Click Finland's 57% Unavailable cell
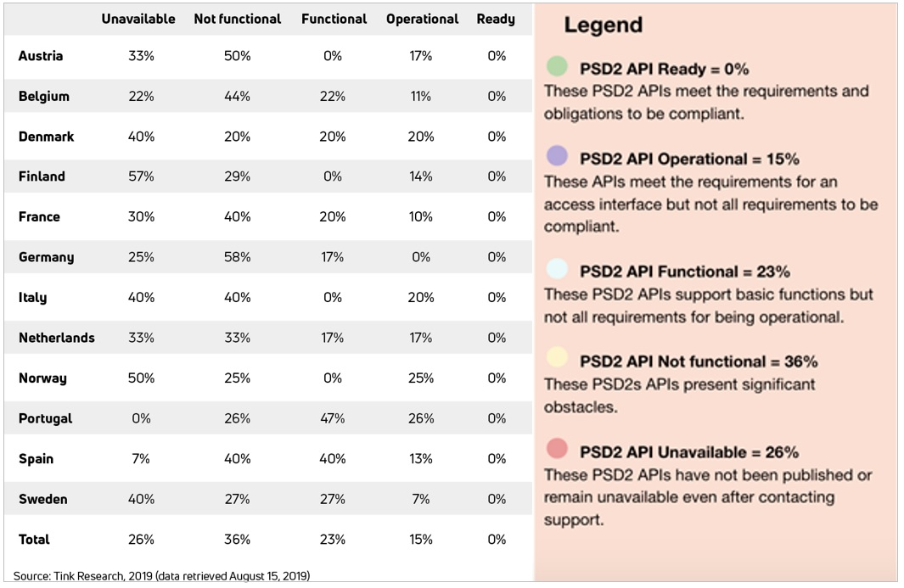904x588 pixels. (x=141, y=176)
